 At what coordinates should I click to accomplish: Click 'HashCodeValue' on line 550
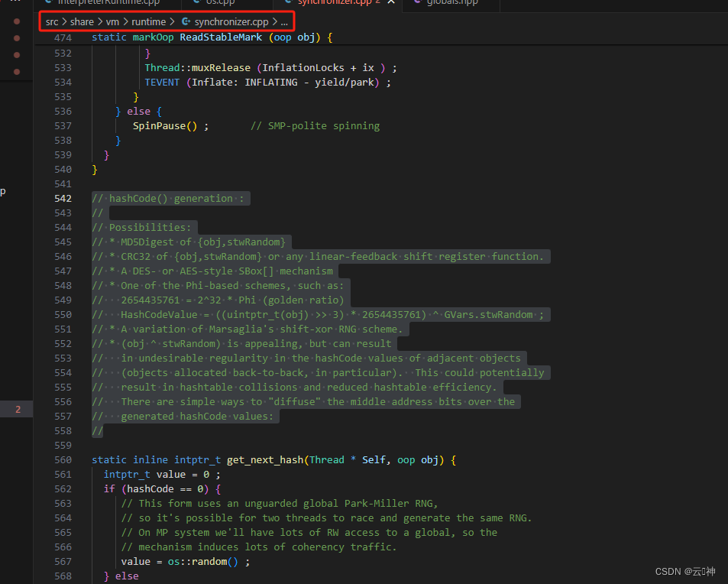(x=159, y=314)
